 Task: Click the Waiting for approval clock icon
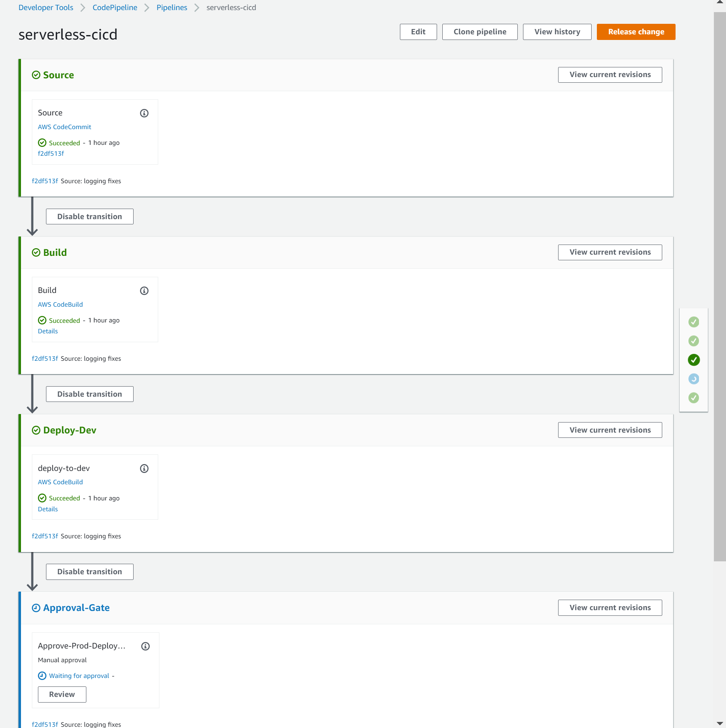coord(42,676)
